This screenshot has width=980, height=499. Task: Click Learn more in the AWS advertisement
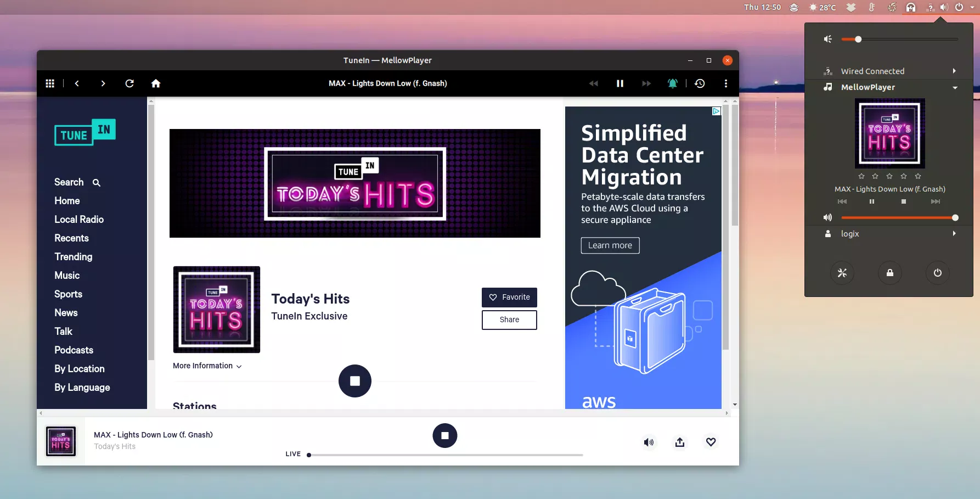[610, 245]
